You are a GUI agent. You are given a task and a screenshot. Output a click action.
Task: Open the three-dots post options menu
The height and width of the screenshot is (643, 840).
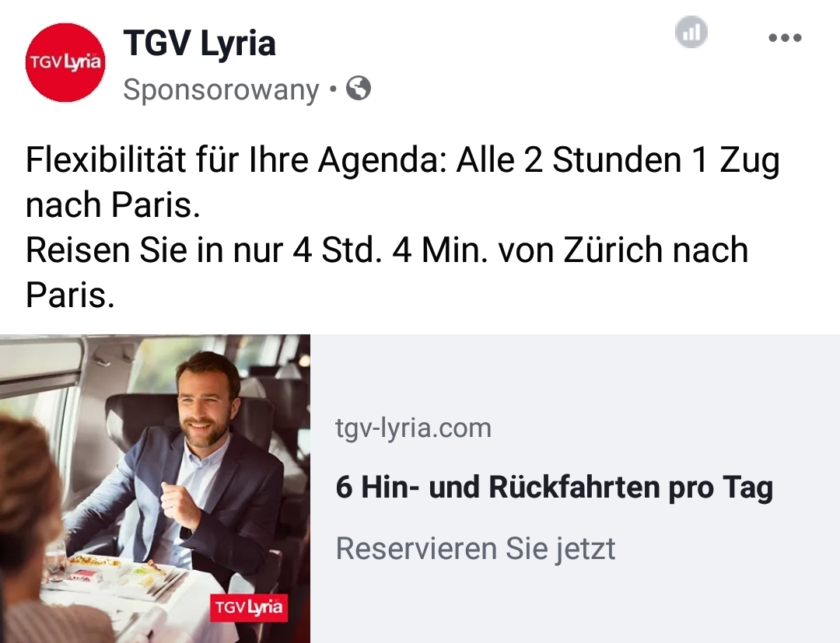pyautogui.click(x=785, y=37)
